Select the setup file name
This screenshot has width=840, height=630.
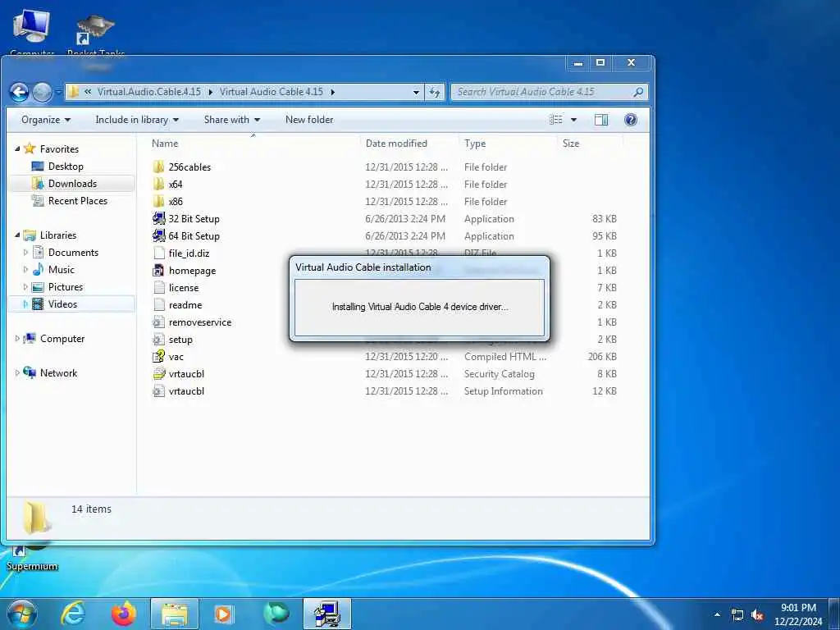(180, 340)
